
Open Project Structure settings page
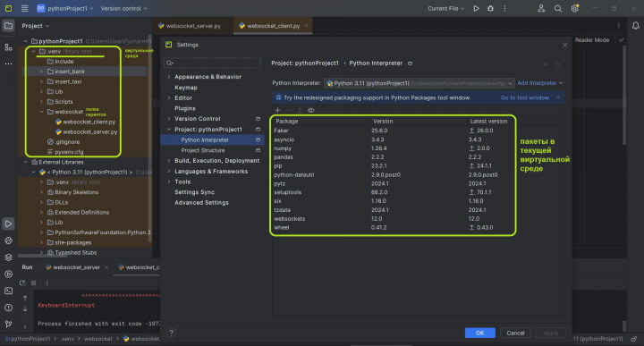(203, 150)
